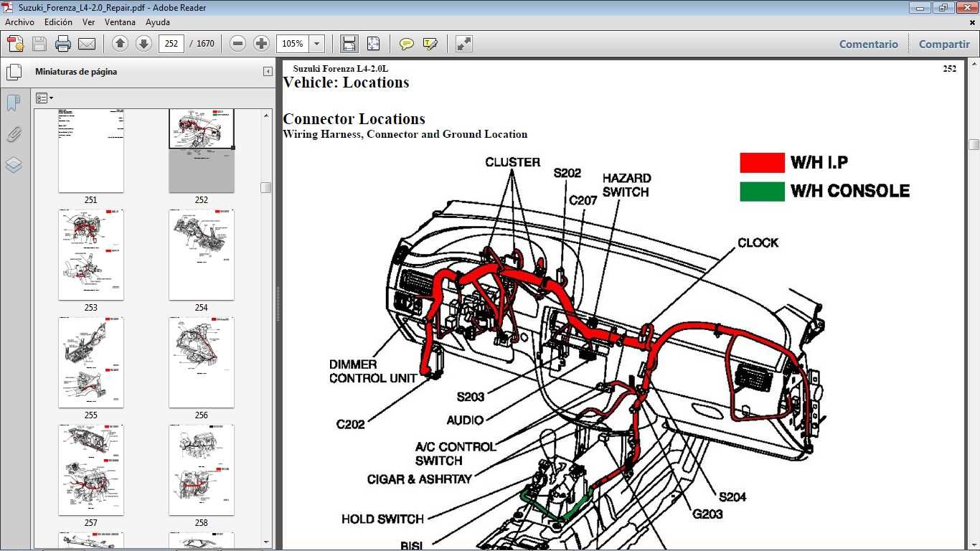Select page 254 thumbnail
Image resolution: width=980 pixels, height=551 pixels.
[x=202, y=255]
